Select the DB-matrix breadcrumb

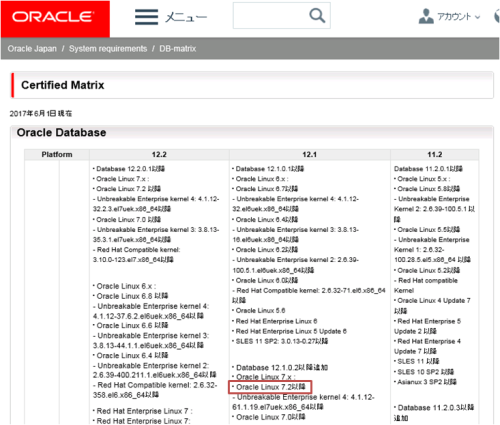tap(178, 49)
